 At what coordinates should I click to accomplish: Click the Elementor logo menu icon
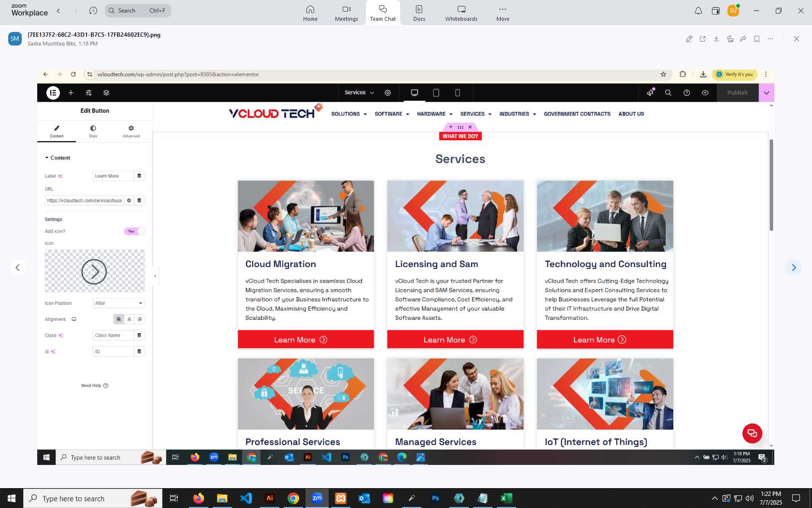tap(53, 92)
